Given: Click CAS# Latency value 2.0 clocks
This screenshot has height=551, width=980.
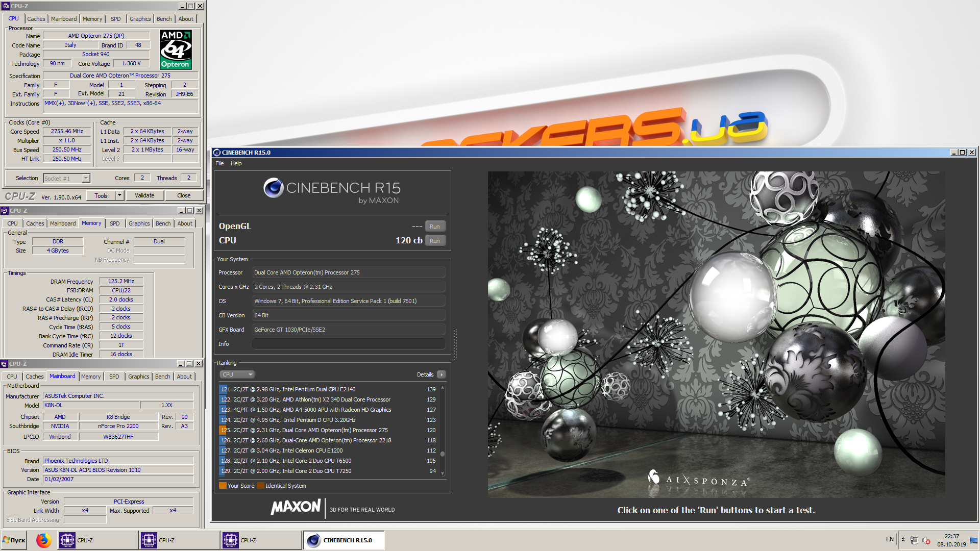Looking at the screenshot, I should (121, 299).
